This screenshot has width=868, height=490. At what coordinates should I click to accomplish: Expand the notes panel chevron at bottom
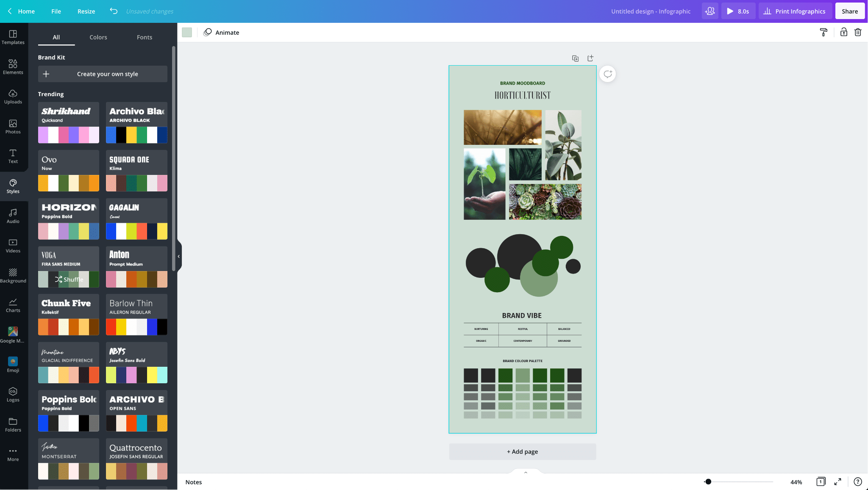point(526,472)
